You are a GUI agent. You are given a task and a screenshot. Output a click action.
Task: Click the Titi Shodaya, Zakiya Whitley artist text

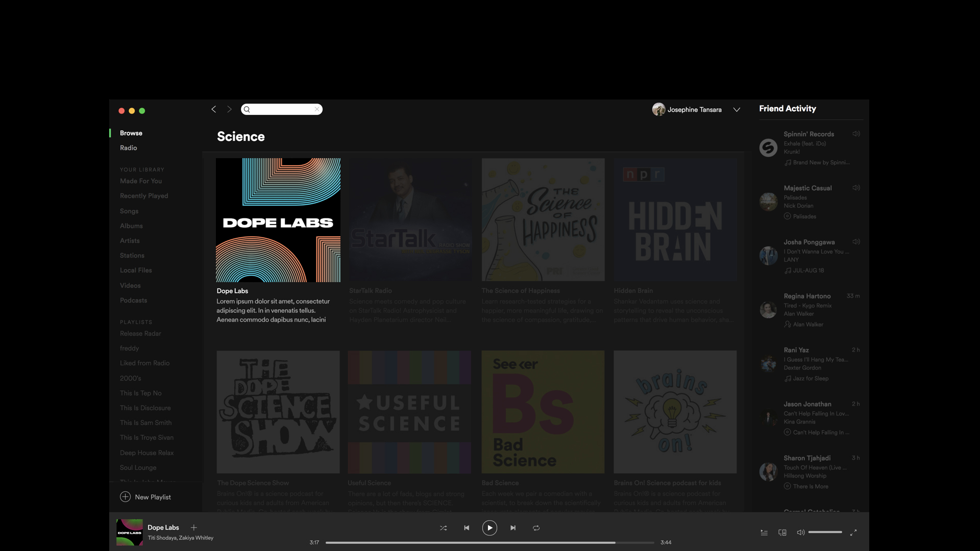(181, 538)
